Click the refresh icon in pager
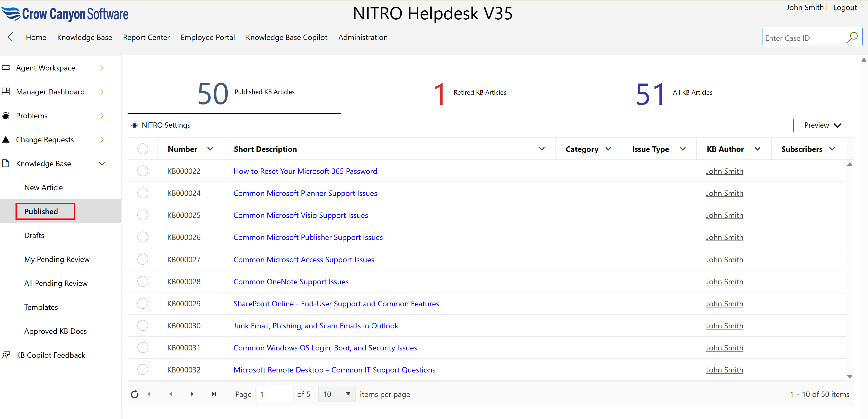868x419 pixels. (134, 394)
